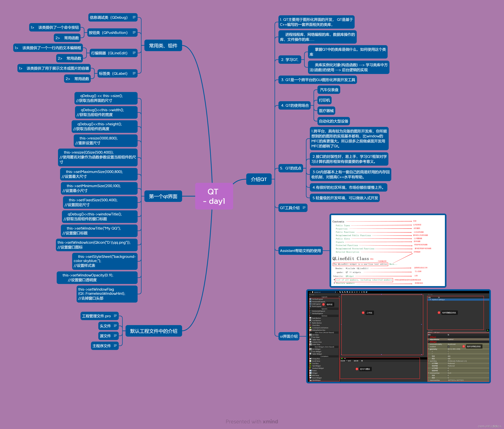Select 常用函数 under QLabel
This screenshot has width=504, height=429.
point(77,79)
